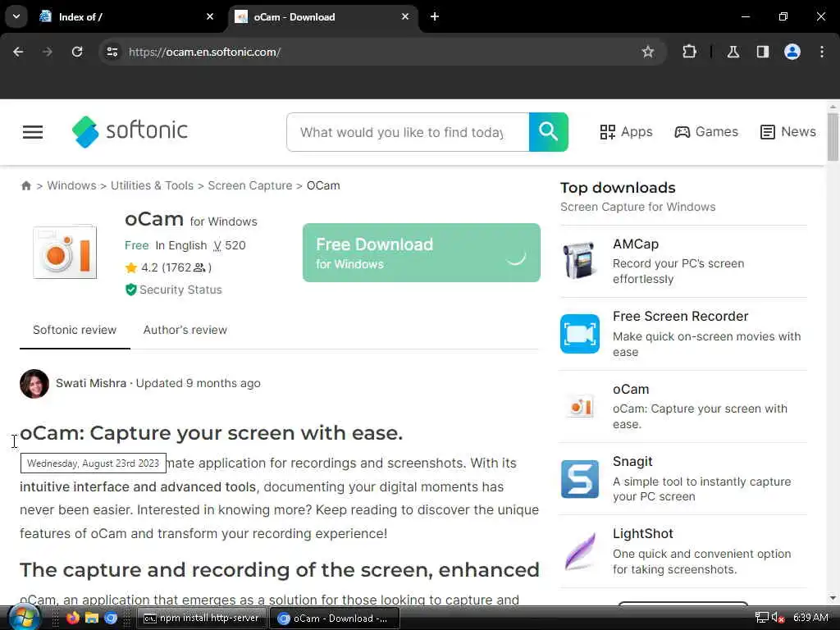The width and height of the screenshot is (840, 630).
Task: Click the Free Download for Windows button
Action: 421,253
